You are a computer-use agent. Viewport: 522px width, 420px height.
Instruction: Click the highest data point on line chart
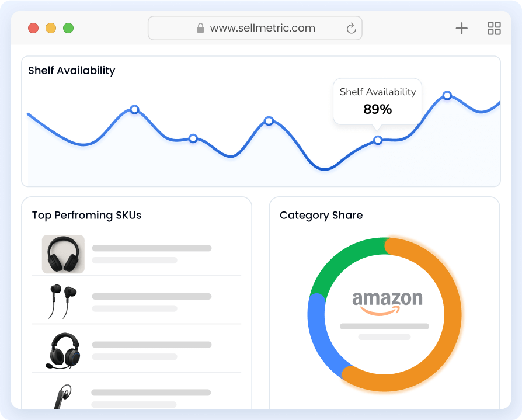[x=447, y=95]
